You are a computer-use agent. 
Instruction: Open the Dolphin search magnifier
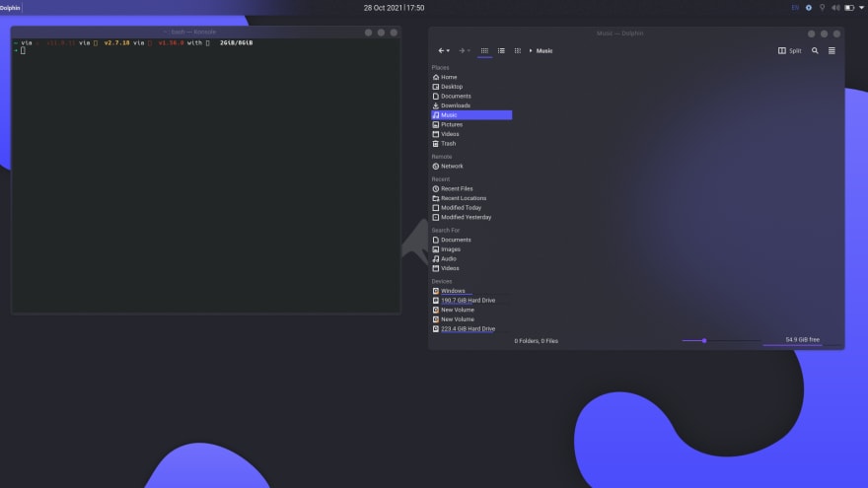click(815, 50)
